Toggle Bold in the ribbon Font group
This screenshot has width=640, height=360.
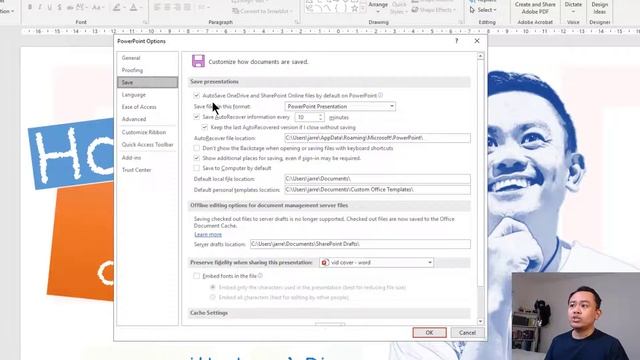point(30,7)
